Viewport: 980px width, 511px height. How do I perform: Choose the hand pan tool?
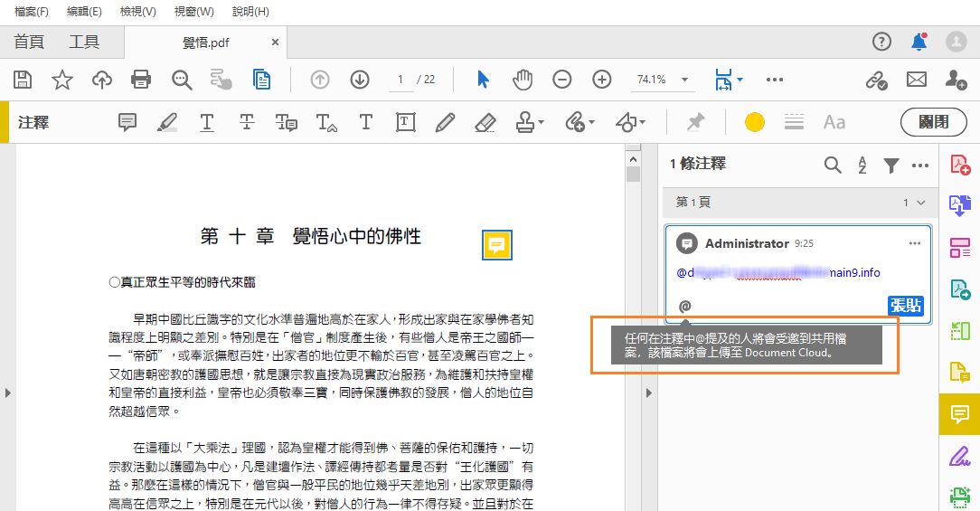(x=523, y=80)
